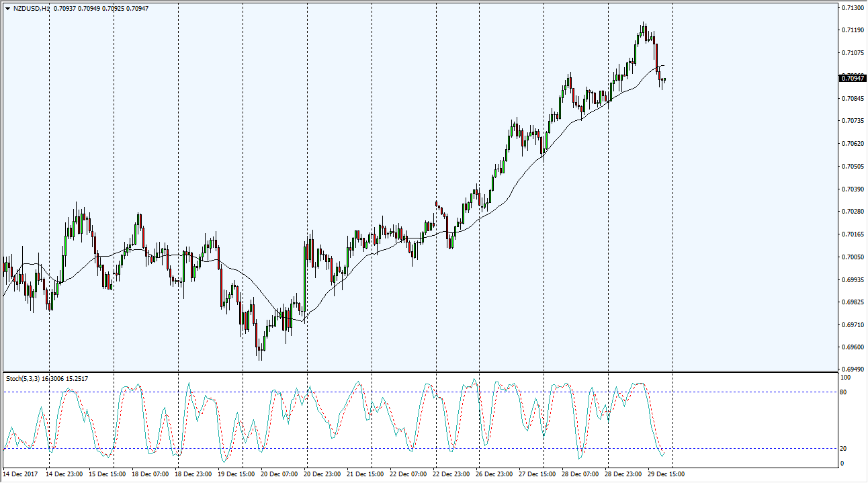
Task: Click the 29 Dec 15:00 time label
Action: (667, 474)
